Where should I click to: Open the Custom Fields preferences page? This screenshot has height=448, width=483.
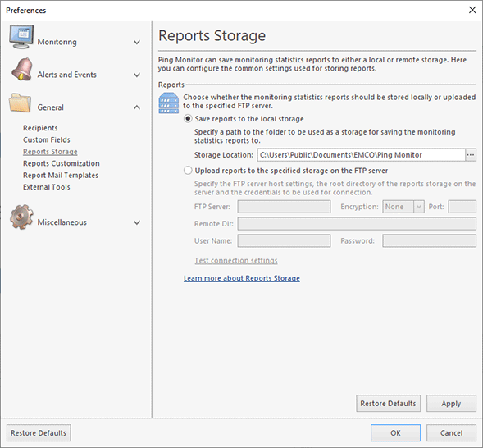47,139
